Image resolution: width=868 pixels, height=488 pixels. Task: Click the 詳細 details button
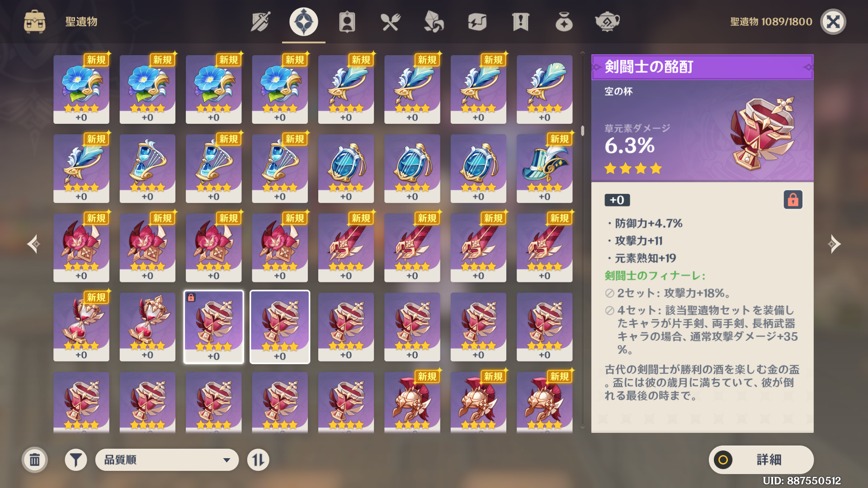pos(761,460)
